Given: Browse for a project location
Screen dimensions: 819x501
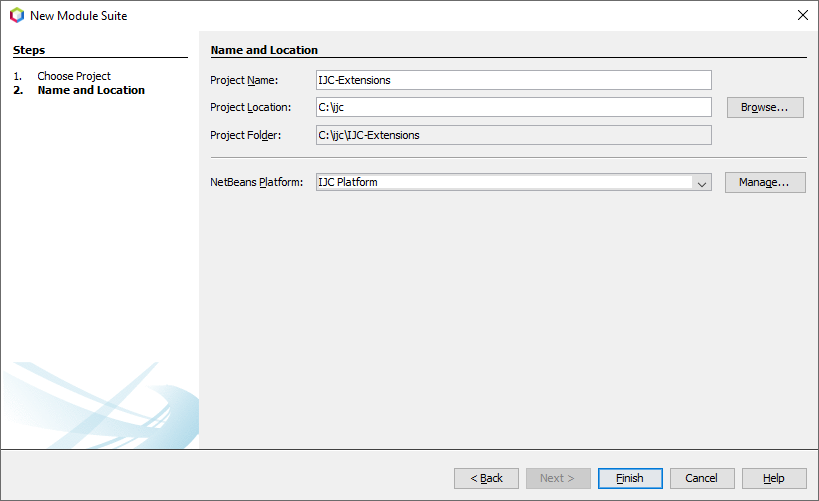Looking at the screenshot, I should [x=765, y=107].
